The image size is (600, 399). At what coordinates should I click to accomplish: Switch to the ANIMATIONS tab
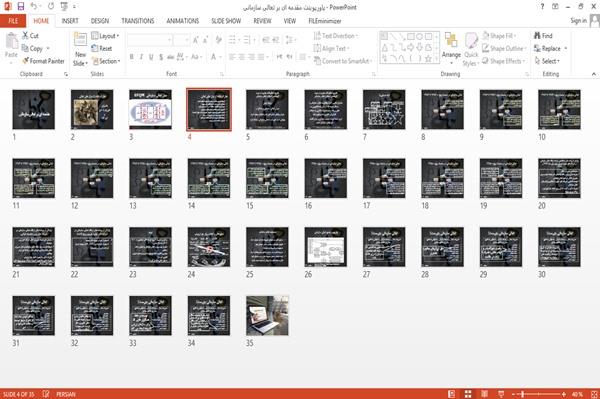[x=183, y=21]
